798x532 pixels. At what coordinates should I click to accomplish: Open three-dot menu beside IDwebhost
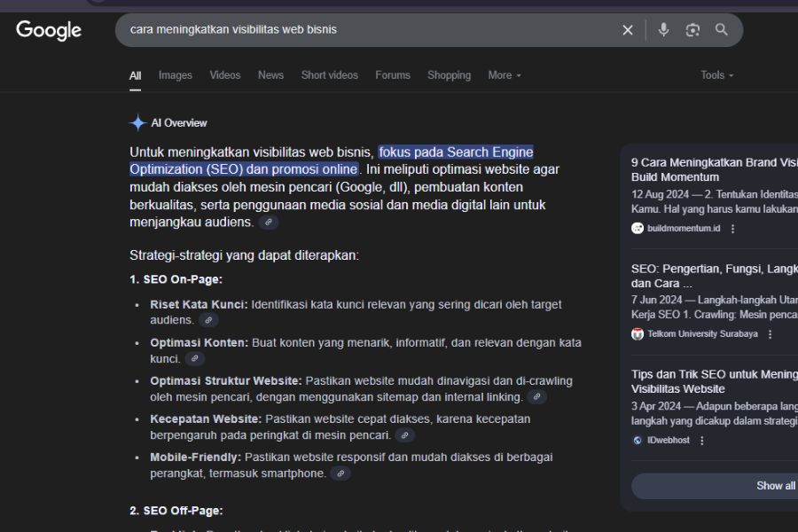[x=702, y=441]
